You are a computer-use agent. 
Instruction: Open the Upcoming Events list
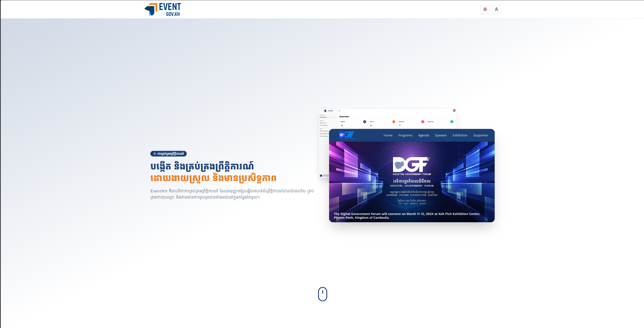(324, 134)
